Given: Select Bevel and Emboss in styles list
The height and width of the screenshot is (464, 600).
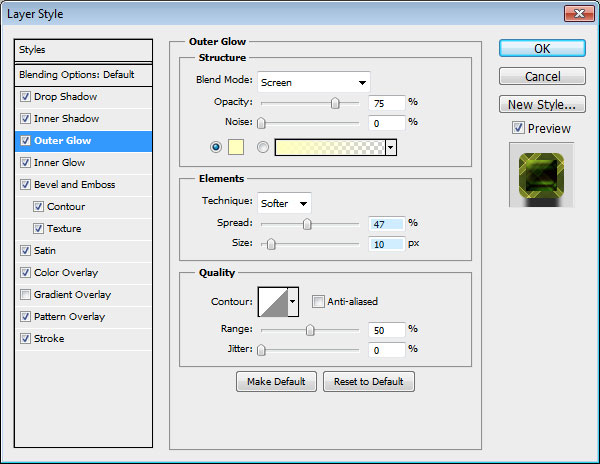Looking at the screenshot, I should tap(75, 185).
